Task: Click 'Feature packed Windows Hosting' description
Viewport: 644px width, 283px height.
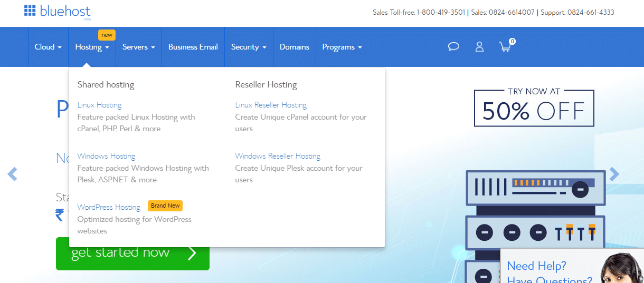Action: click(x=143, y=174)
